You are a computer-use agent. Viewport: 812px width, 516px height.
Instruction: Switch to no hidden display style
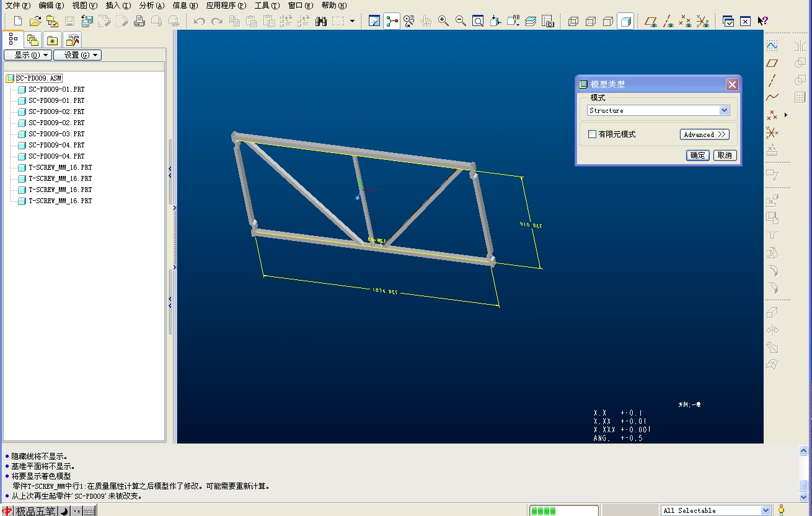(608, 21)
